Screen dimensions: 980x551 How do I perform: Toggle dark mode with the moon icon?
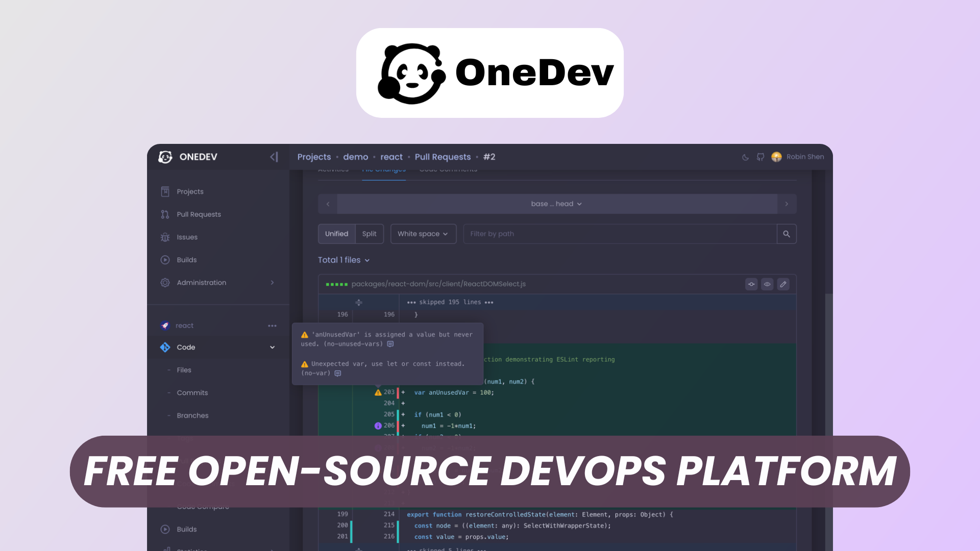(745, 157)
